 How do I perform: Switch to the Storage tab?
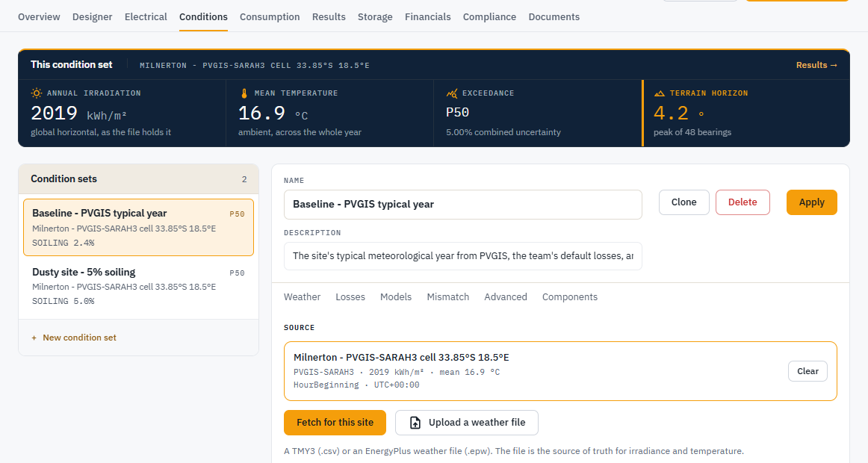point(375,16)
